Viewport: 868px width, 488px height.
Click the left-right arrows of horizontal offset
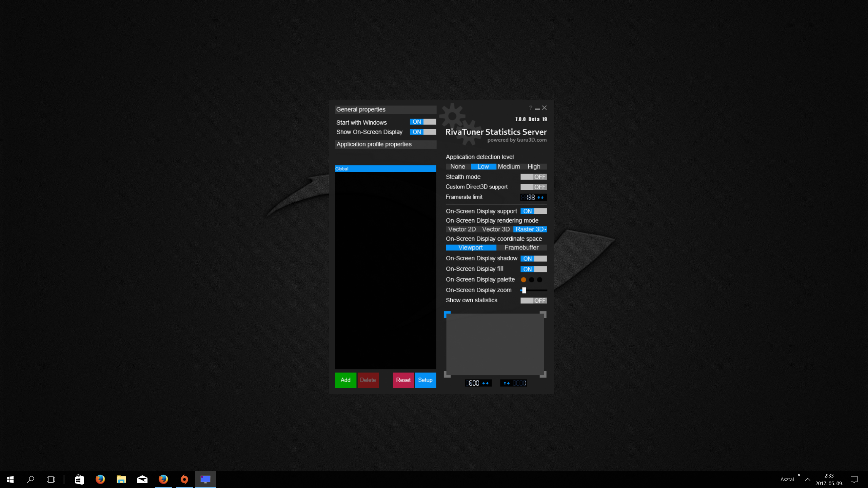click(x=486, y=383)
